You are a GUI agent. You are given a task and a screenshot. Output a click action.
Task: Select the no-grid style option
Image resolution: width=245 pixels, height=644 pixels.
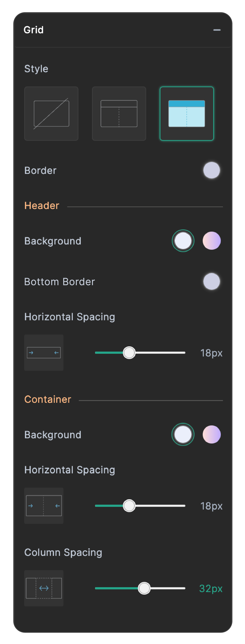coord(51,114)
